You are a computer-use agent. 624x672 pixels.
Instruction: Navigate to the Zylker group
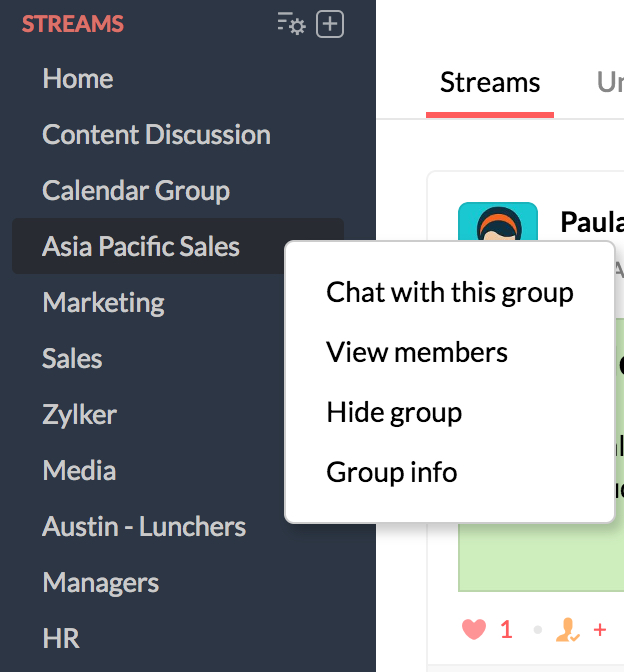point(79,415)
